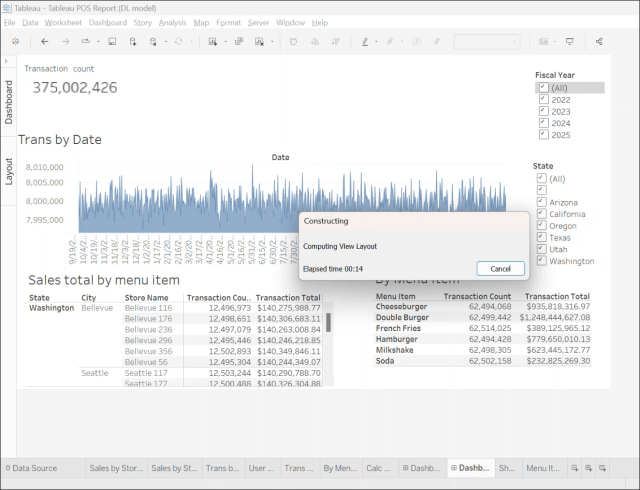The image size is (640, 490).
Task: Uncheck the Arizona state filter
Action: (x=541, y=202)
